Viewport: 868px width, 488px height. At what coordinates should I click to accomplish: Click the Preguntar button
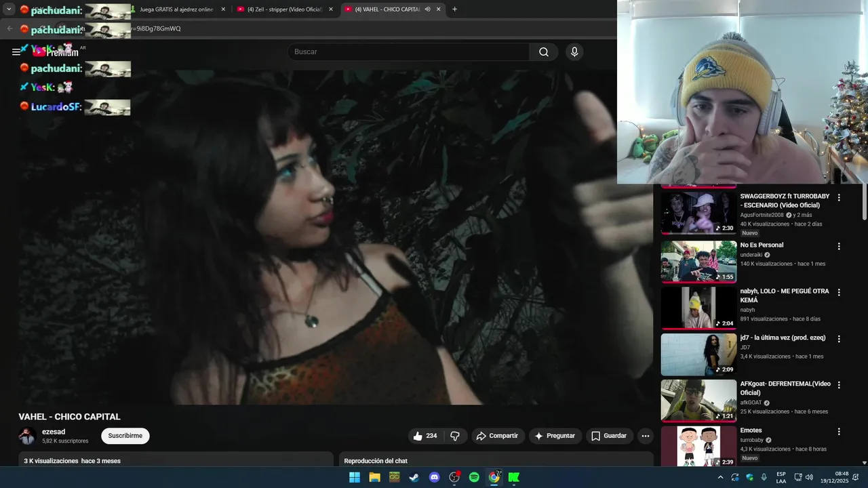555,436
